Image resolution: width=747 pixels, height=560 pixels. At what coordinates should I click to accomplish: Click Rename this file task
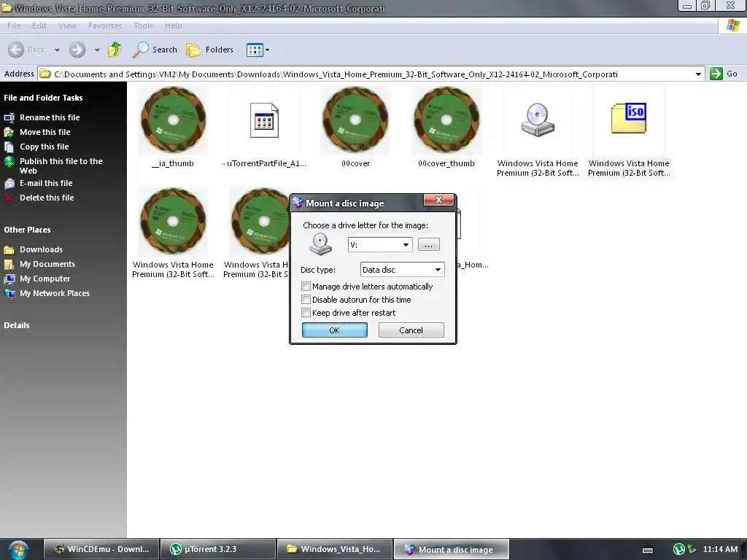coord(50,117)
